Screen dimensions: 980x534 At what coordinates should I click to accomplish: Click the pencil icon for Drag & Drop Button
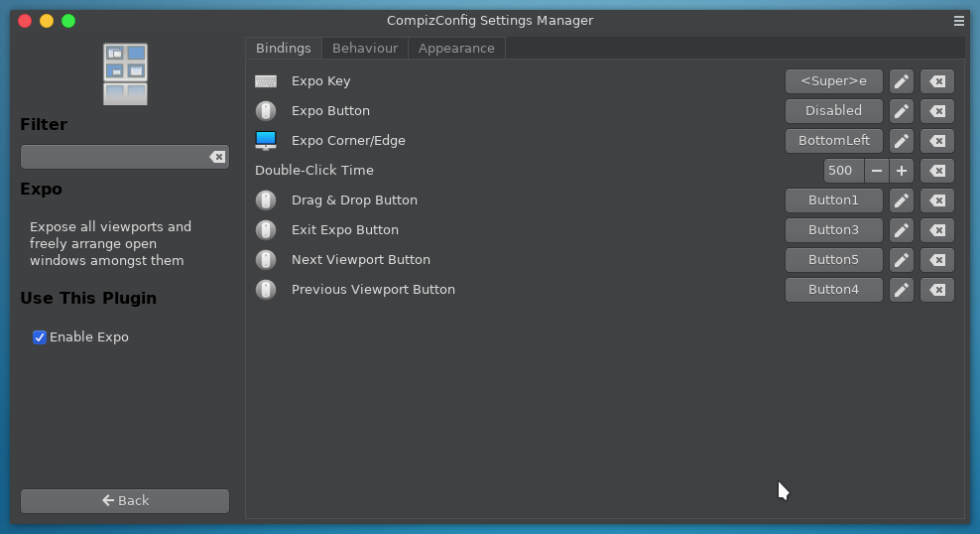coord(901,200)
